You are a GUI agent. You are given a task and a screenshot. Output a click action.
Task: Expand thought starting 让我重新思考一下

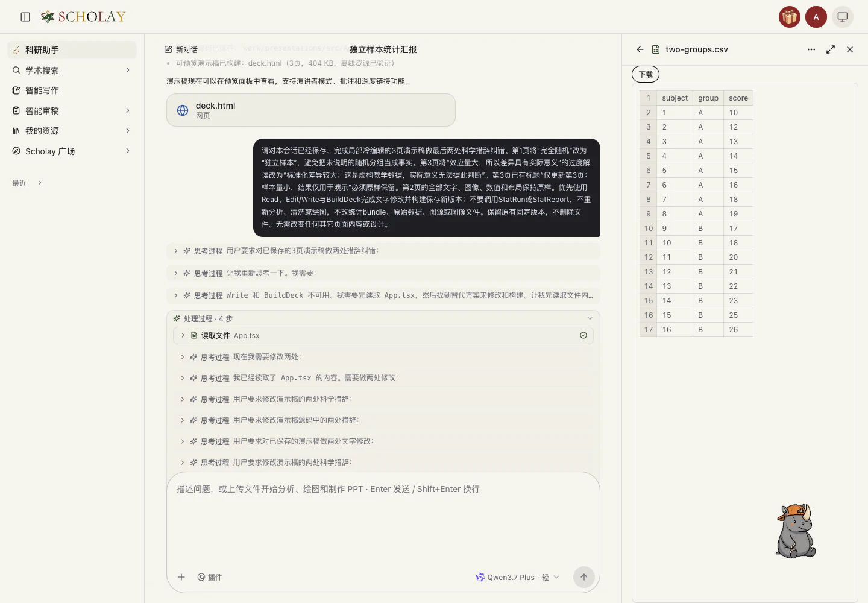pos(383,273)
